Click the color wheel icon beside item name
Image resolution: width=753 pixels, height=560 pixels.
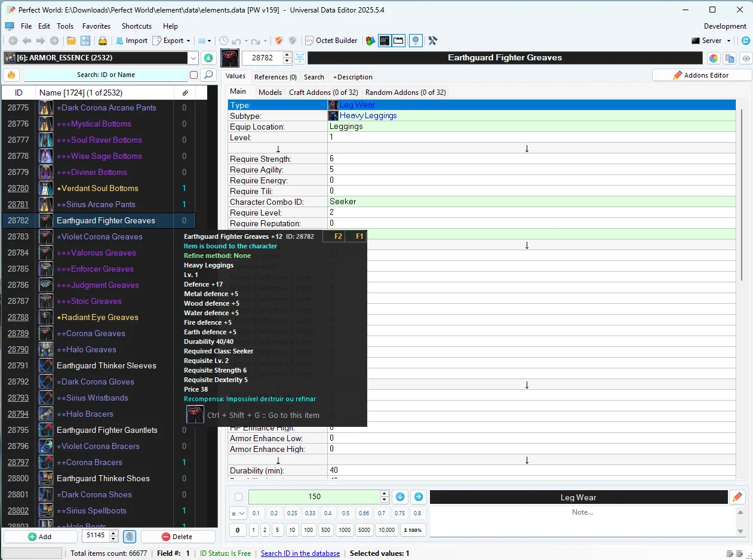713,58
